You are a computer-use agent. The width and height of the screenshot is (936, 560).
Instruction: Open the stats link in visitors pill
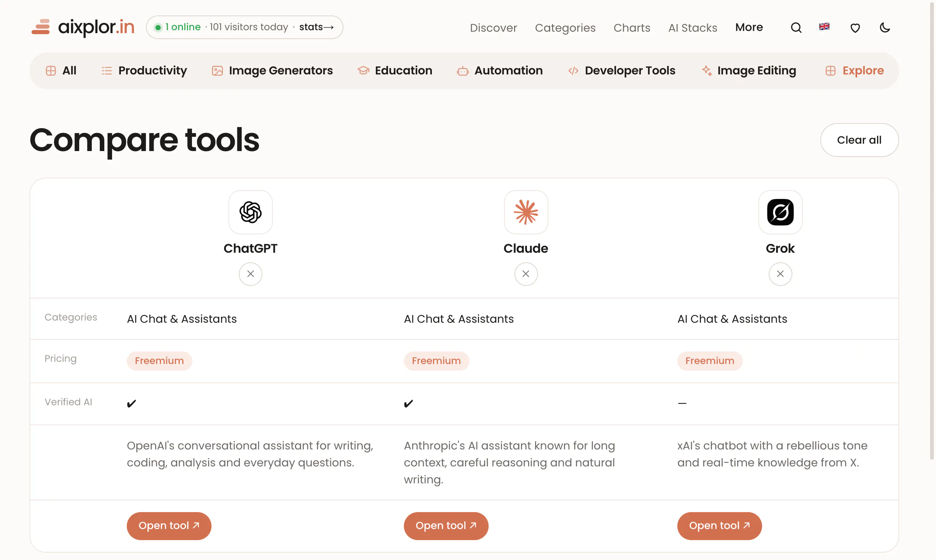pos(316,27)
